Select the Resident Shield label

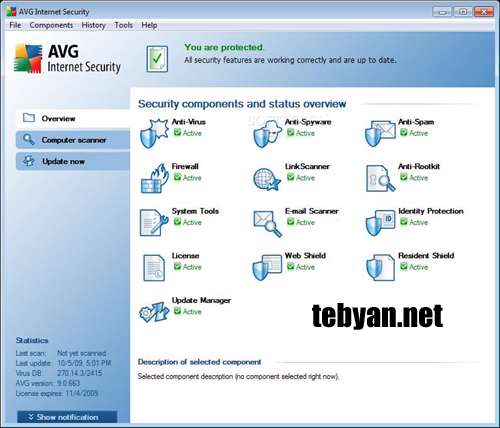point(426,256)
